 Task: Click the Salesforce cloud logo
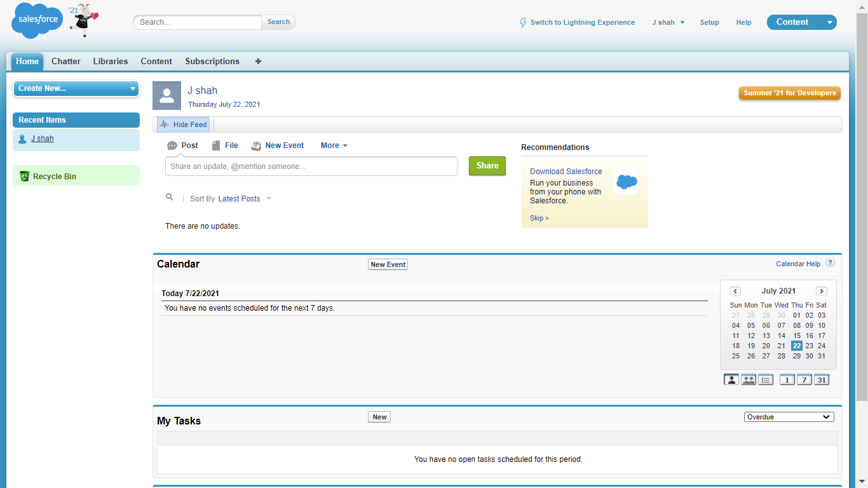click(37, 20)
